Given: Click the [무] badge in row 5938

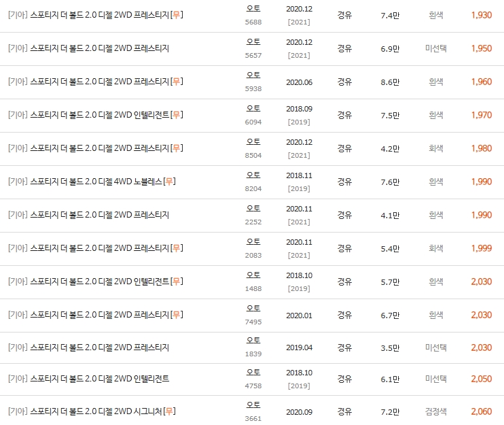Looking at the screenshot, I should 177,82.
